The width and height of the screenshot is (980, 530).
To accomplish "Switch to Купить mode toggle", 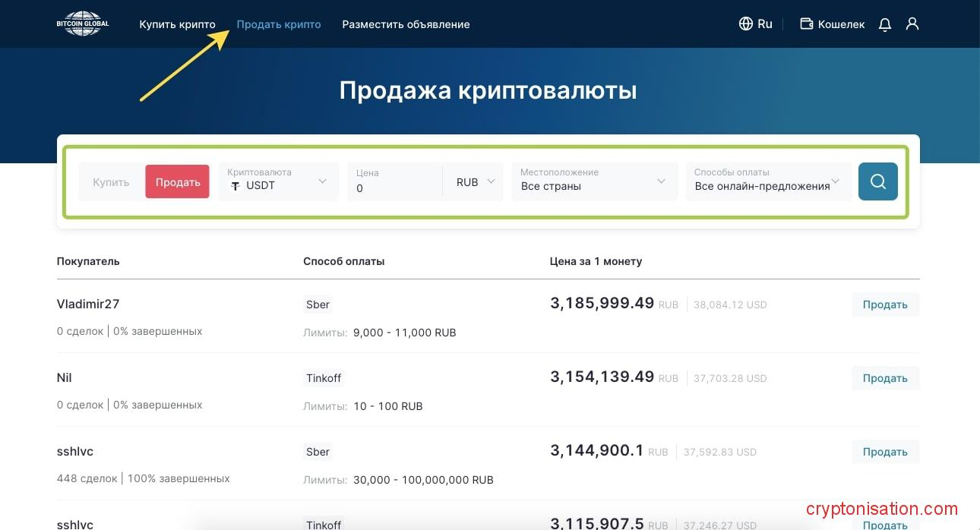I will [111, 182].
